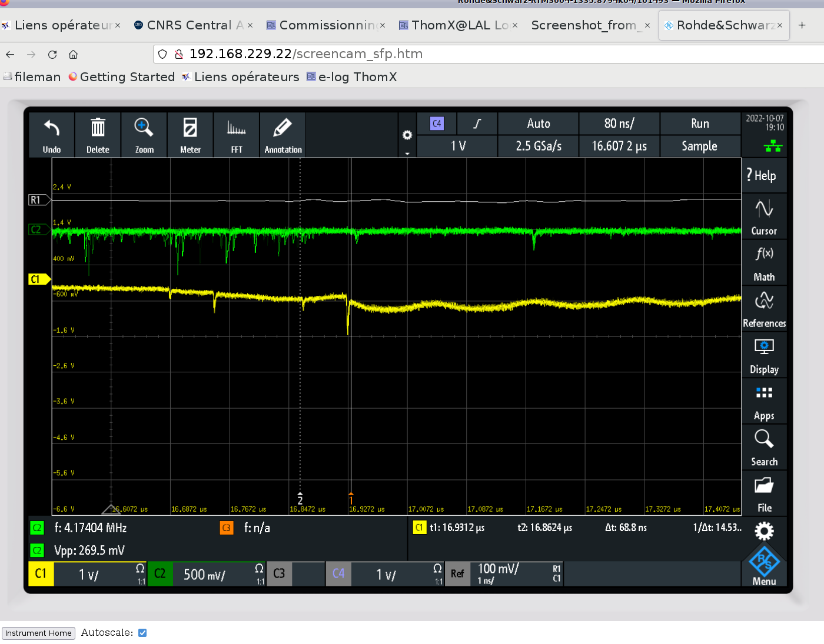Select the Annotation pencil tool
Image resolution: width=824 pixels, height=644 pixels.
283,129
